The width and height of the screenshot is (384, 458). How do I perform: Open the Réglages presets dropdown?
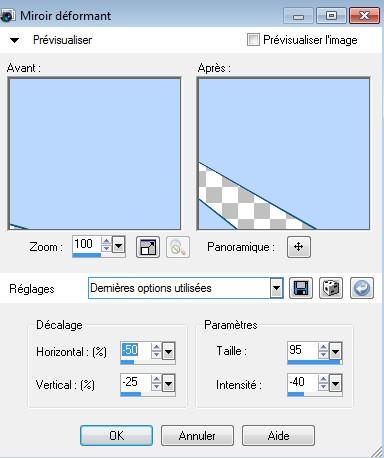[276, 288]
